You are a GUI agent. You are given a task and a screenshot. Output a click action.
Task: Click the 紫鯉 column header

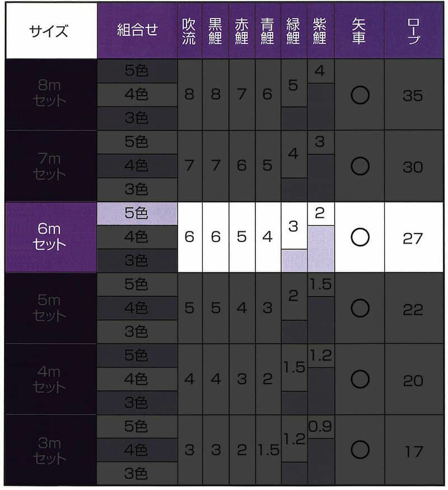(x=320, y=31)
